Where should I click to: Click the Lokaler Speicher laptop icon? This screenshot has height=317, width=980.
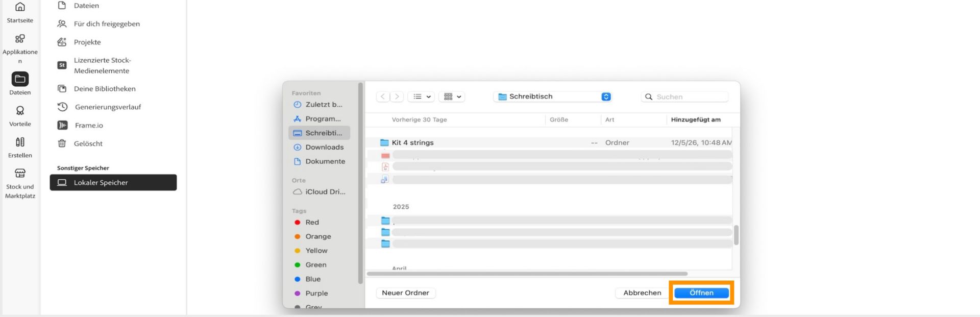(x=62, y=183)
